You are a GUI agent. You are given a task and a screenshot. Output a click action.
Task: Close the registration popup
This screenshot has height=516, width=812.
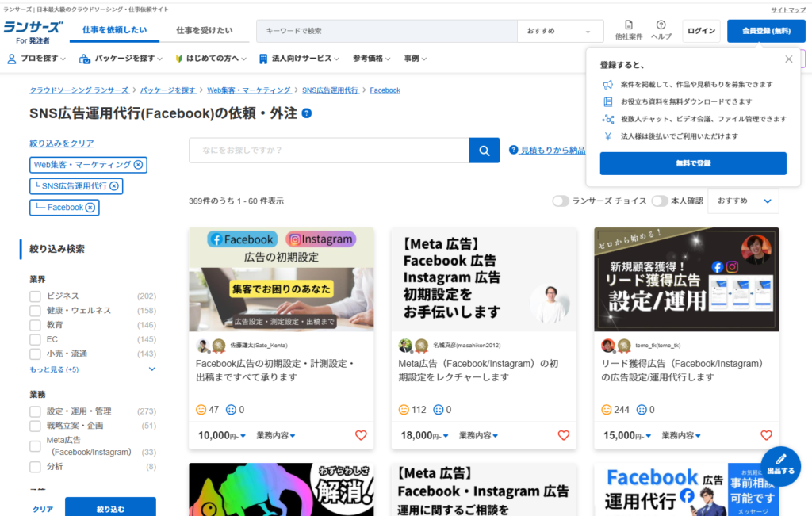click(789, 59)
